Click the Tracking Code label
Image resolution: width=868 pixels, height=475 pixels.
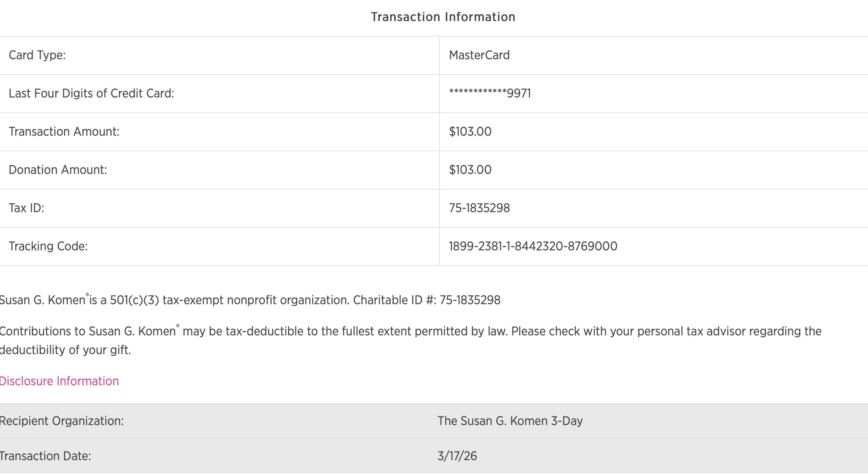tap(48, 246)
